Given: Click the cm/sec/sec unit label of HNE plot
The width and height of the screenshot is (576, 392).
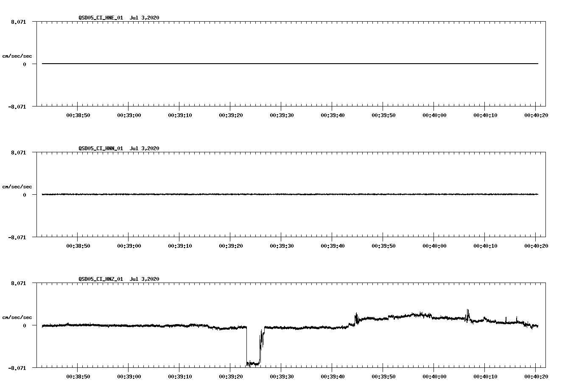Looking at the screenshot, I should click(x=17, y=56).
